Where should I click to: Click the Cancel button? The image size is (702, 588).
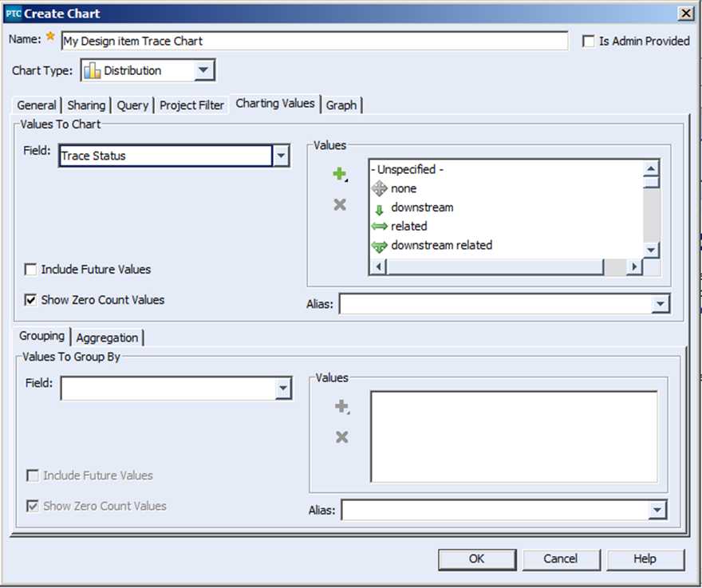[x=561, y=559]
